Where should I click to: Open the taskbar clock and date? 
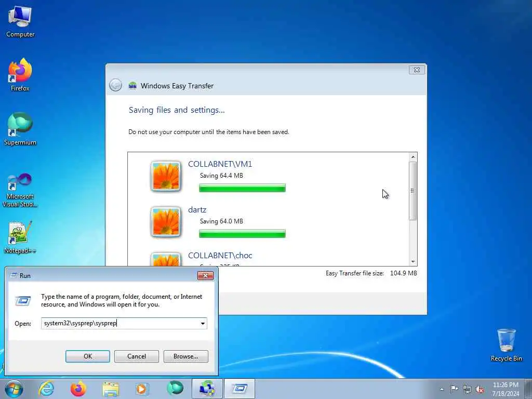point(506,389)
